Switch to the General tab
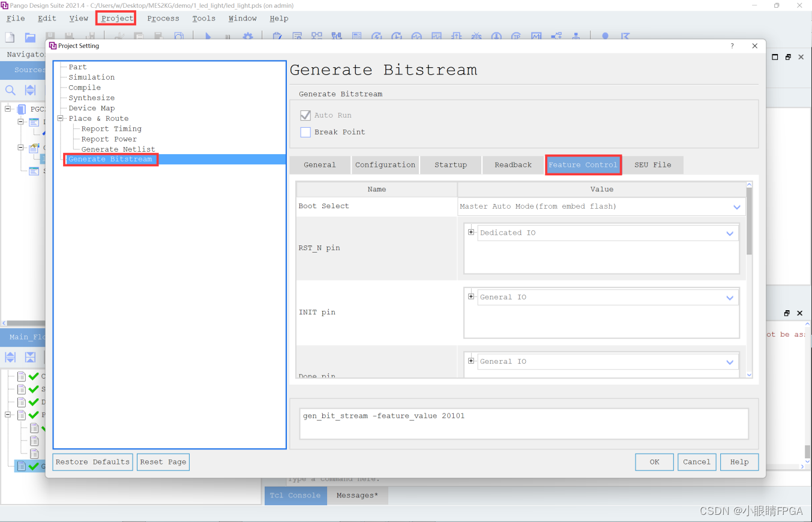Image resolution: width=812 pixels, height=522 pixels. pos(320,165)
